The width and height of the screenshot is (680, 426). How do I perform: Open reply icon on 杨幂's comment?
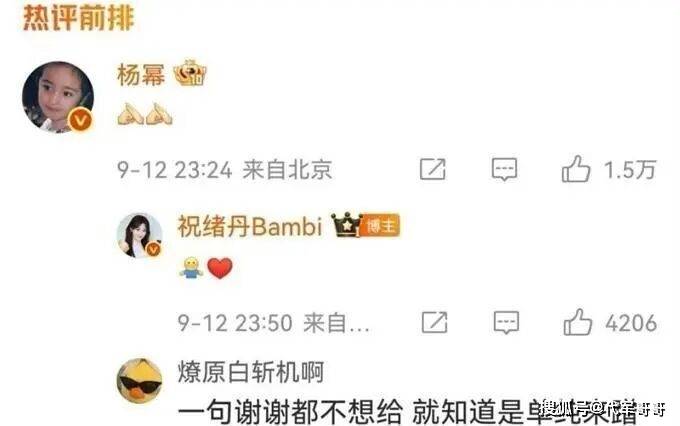point(504,169)
